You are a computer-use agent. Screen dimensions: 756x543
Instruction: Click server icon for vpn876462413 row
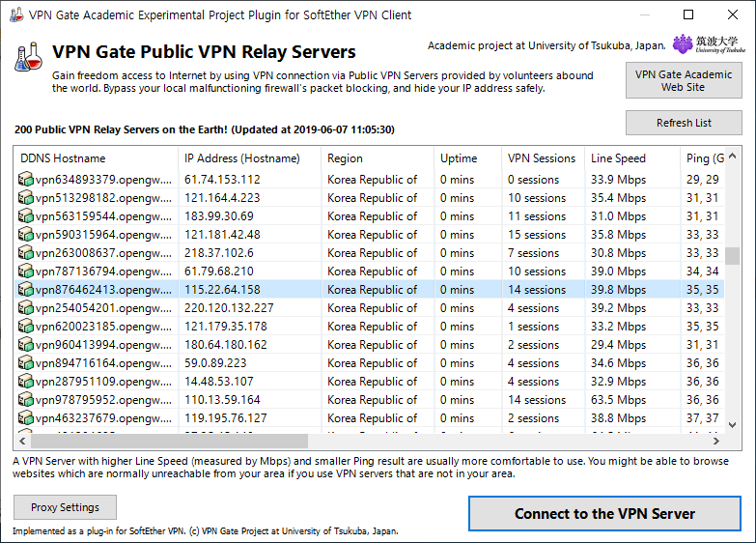click(25, 290)
